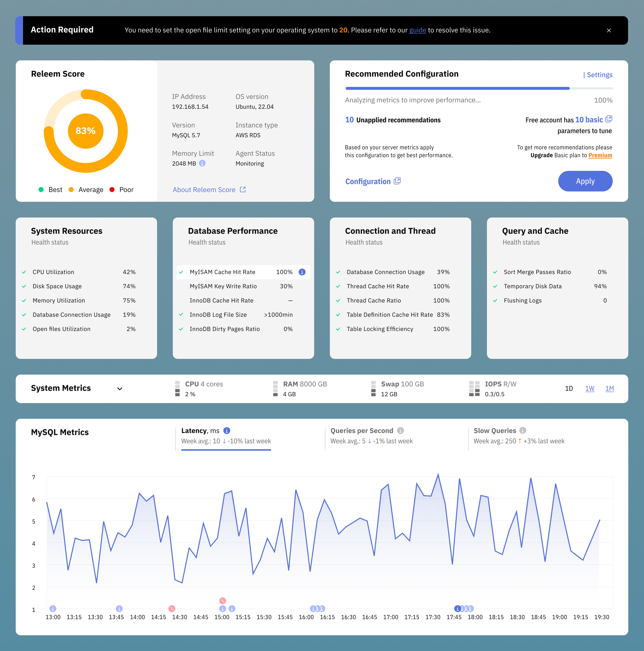Collapse the System Metrics section
Screen dimensions: 644x651
point(120,389)
